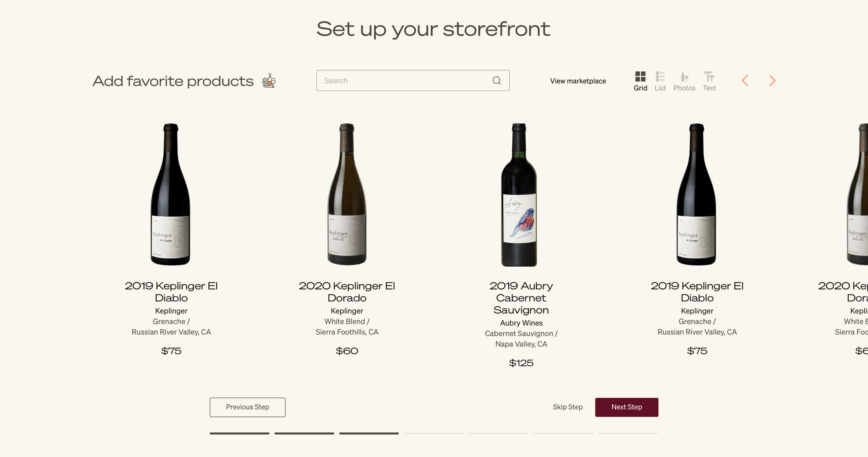This screenshot has width=868, height=457.
Task: Click the Previous Step button
Action: (247, 407)
